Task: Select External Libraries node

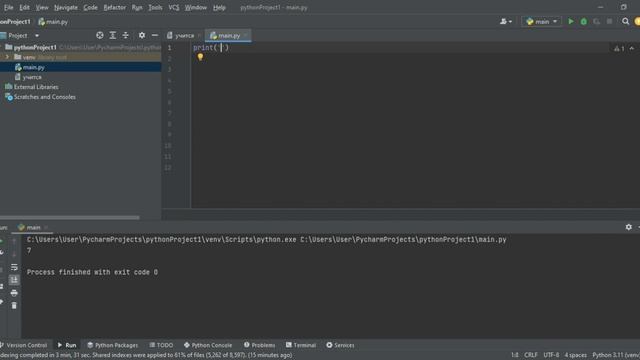Action: (x=36, y=87)
